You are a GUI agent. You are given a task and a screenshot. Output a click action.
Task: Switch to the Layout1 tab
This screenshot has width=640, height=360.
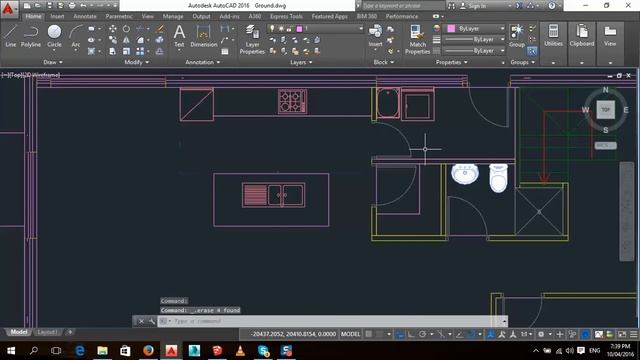pos(47,332)
